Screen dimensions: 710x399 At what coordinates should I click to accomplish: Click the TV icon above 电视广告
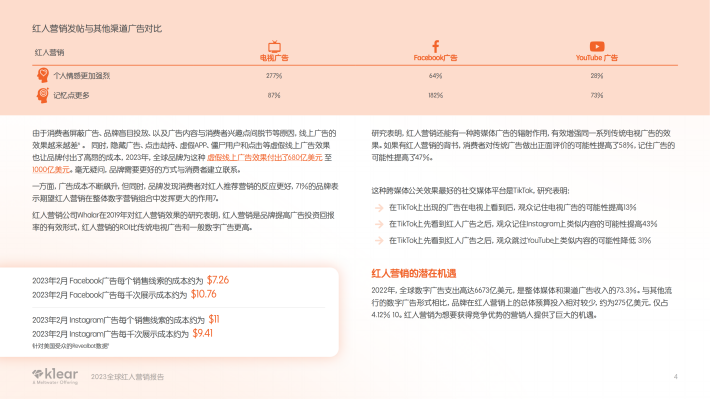click(274, 46)
